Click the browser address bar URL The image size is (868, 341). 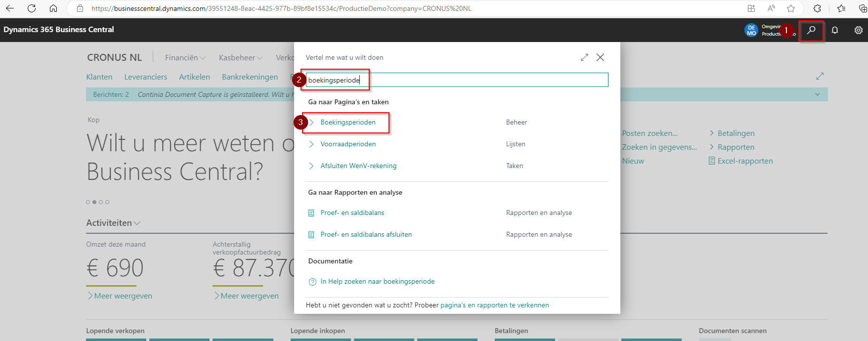tap(281, 8)
